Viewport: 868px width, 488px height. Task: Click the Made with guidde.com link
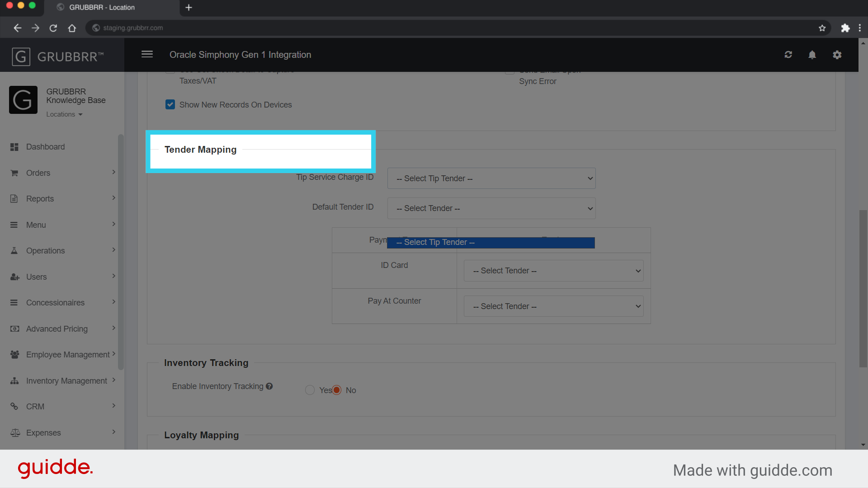pos(752,470)
